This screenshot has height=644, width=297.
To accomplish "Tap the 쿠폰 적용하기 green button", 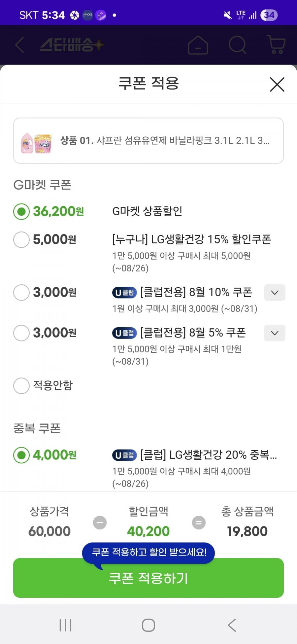I will pyautogui.click(x=148, y=578).
